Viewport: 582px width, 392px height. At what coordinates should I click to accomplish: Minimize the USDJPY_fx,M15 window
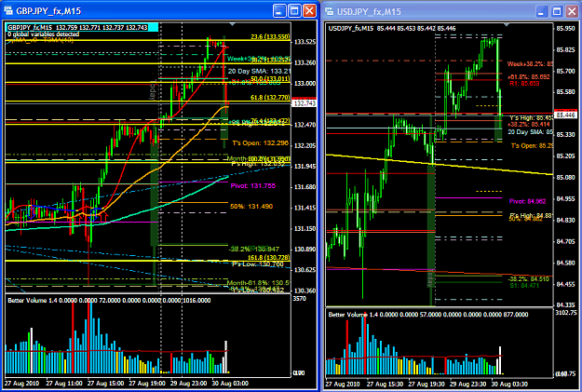tap(542, 11)
